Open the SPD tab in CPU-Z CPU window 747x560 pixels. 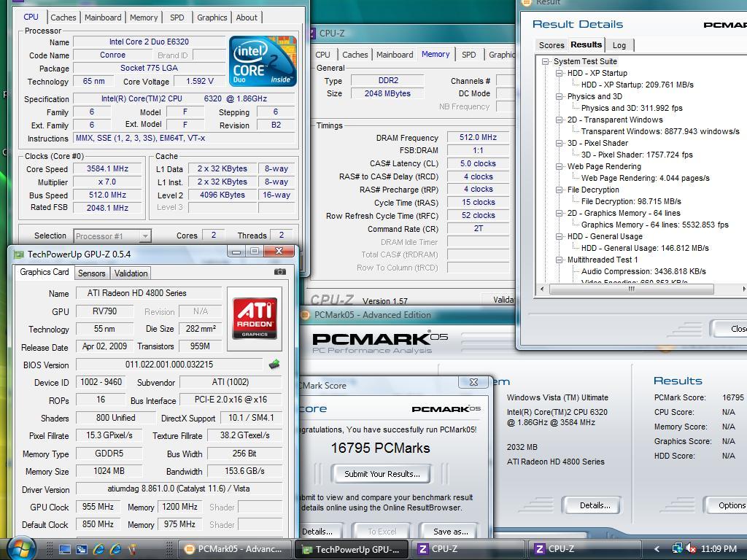(x=177, y=17)
